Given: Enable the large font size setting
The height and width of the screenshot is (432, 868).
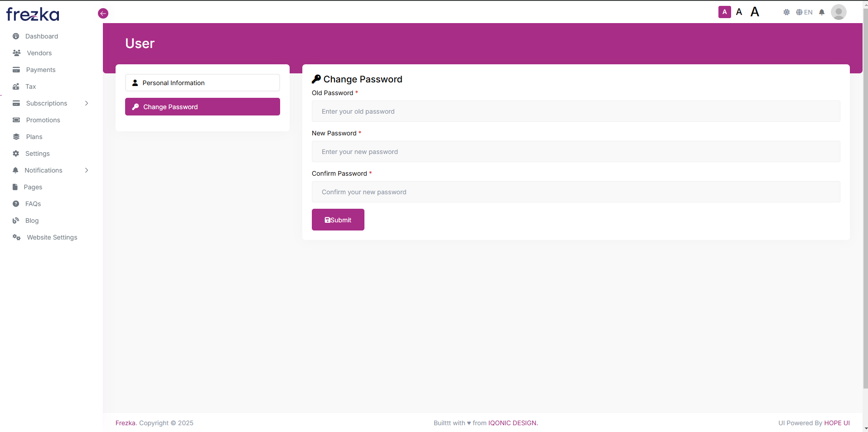Looking at the screenshot, I should (755, 11).
